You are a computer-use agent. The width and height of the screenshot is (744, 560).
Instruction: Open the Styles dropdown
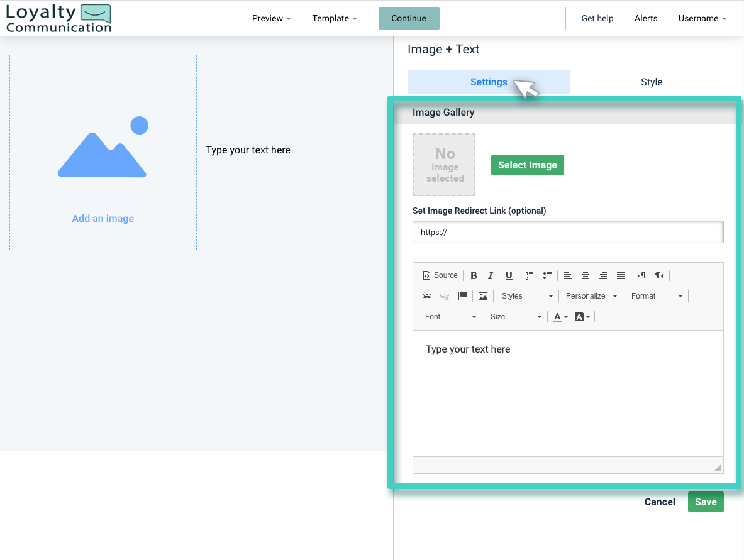pos(526,295)
